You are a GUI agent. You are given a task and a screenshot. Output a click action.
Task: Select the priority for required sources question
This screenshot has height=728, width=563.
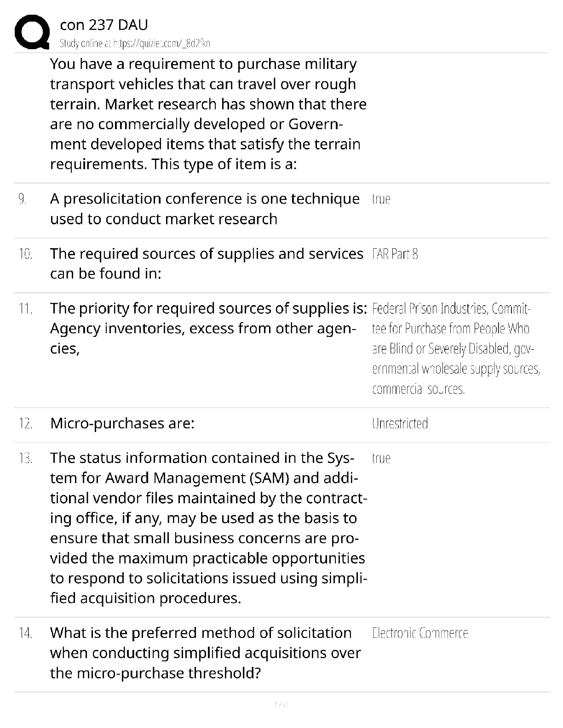[208, 328]
